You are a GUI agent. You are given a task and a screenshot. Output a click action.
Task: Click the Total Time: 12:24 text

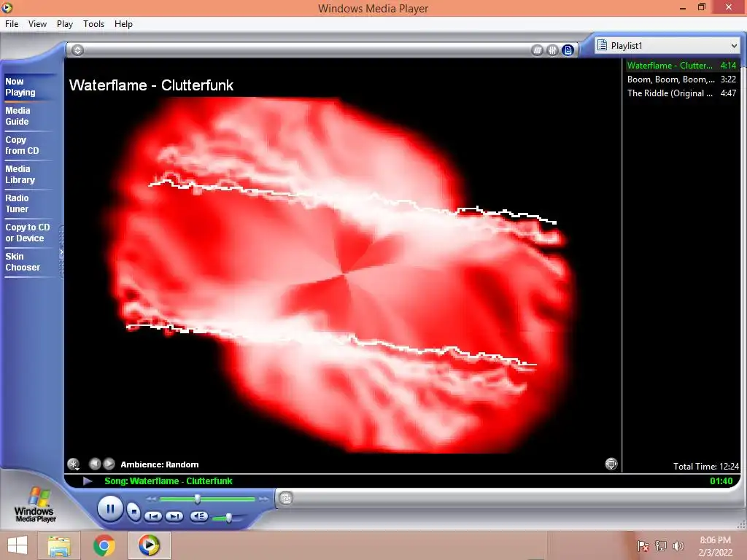click(706, 466)
